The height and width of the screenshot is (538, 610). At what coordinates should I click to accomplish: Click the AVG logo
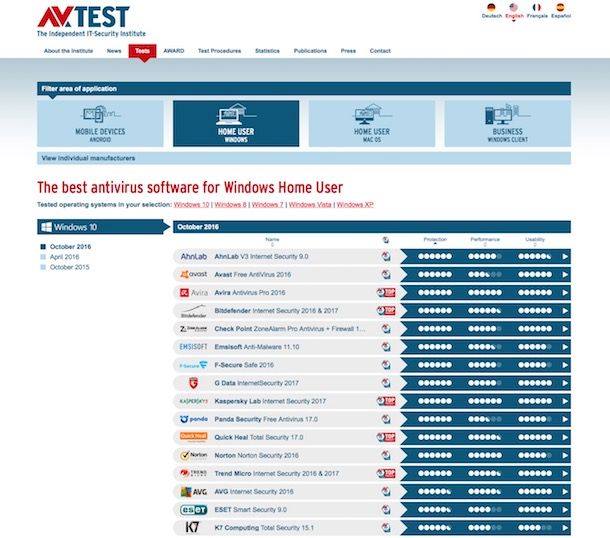194,492
